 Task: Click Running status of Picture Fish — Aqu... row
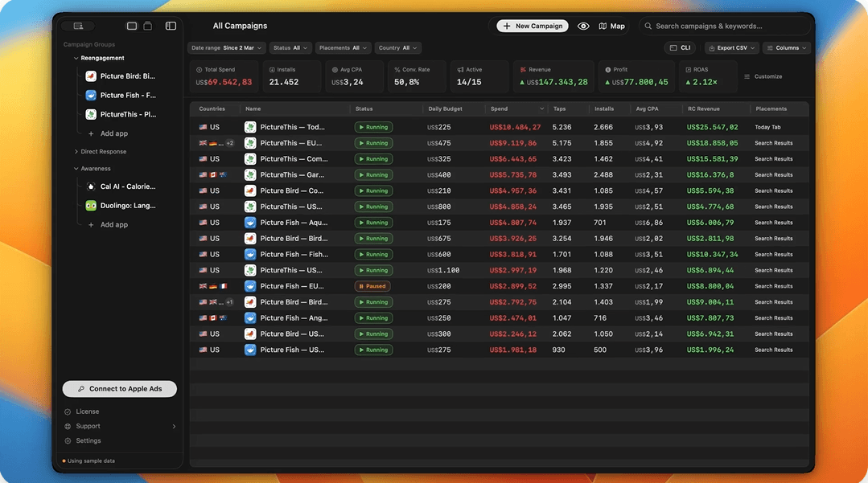tap(373, 223)
